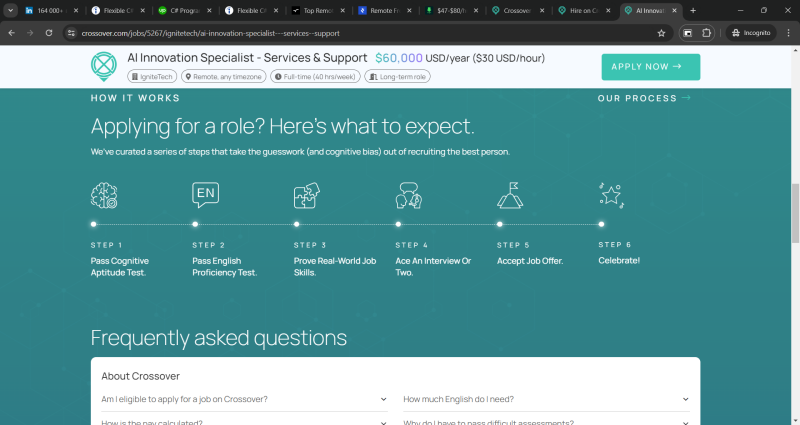This screenshot has height=425, width=800.
Task: Expand 'How much English do I need?'
Action: (x=546, y=399)
